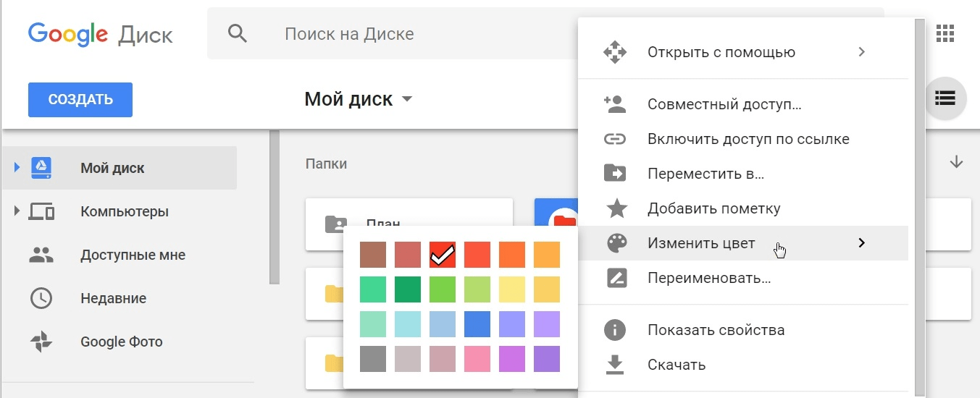This screenshot has width=980, height=398.
Task: Pick the bright orange color swatch
Action: (x=512, y=255)
